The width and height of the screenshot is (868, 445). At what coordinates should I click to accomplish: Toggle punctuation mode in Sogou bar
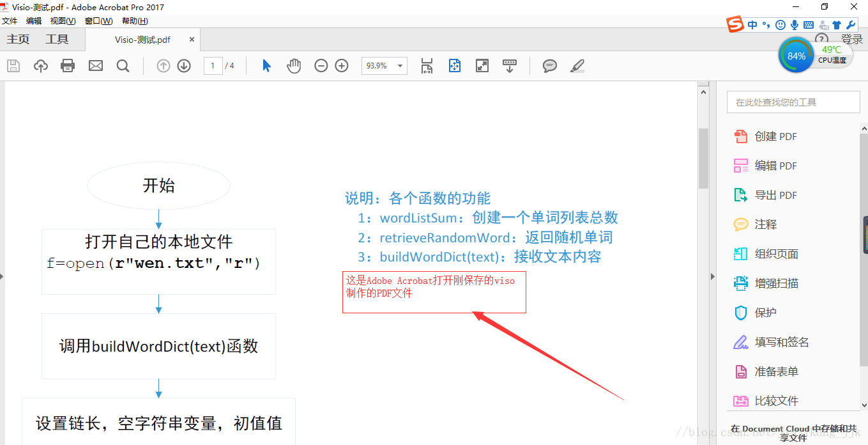pyautogui.click(x=766, y=25)
